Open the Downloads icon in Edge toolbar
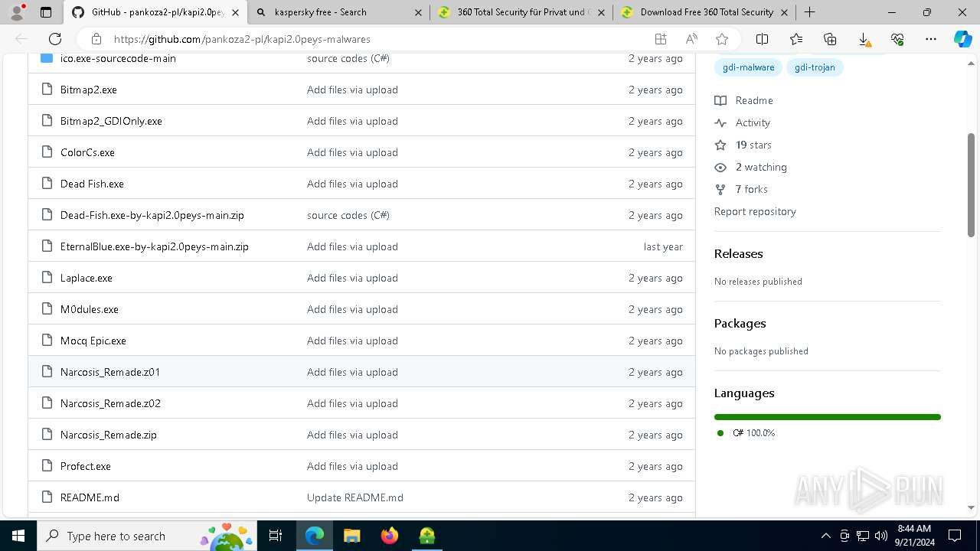Viewport: 980px width, 551px height. click(x=864, y=39)
